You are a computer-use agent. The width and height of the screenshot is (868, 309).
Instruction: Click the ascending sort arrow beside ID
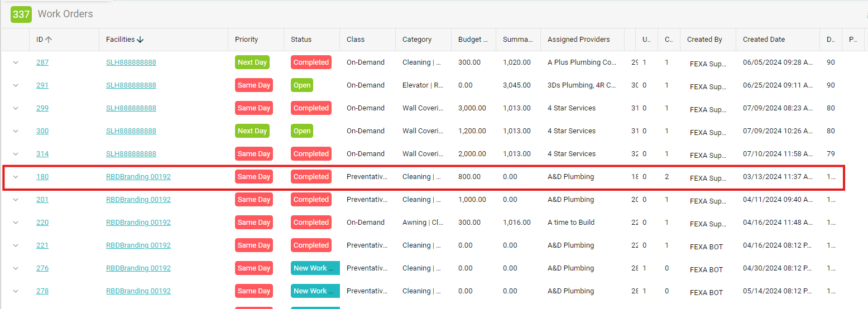(x=49, y=40)
